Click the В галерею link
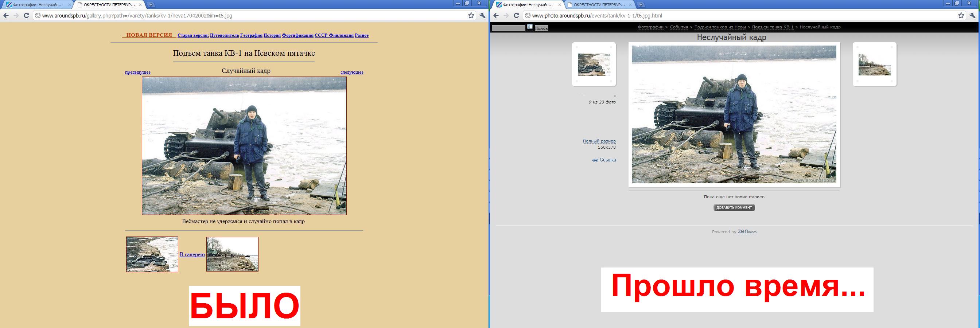This screenshot has width=980, height=328. click(x=192, y=254)
